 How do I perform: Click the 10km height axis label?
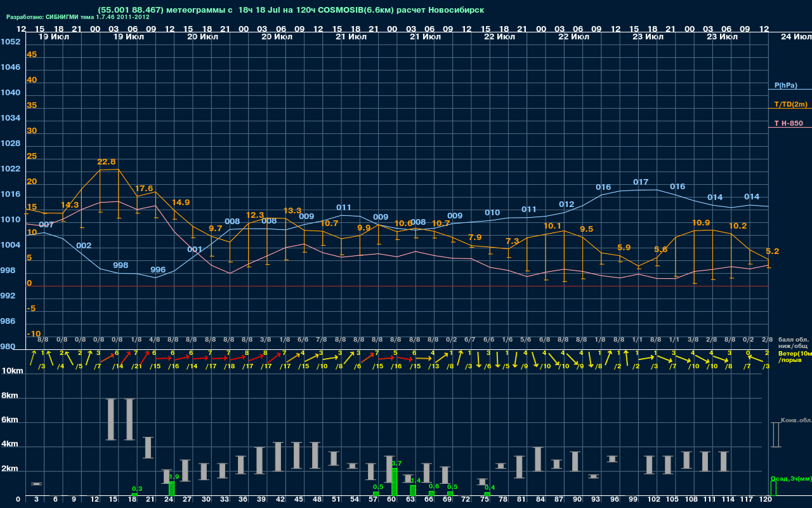[12, 371]
